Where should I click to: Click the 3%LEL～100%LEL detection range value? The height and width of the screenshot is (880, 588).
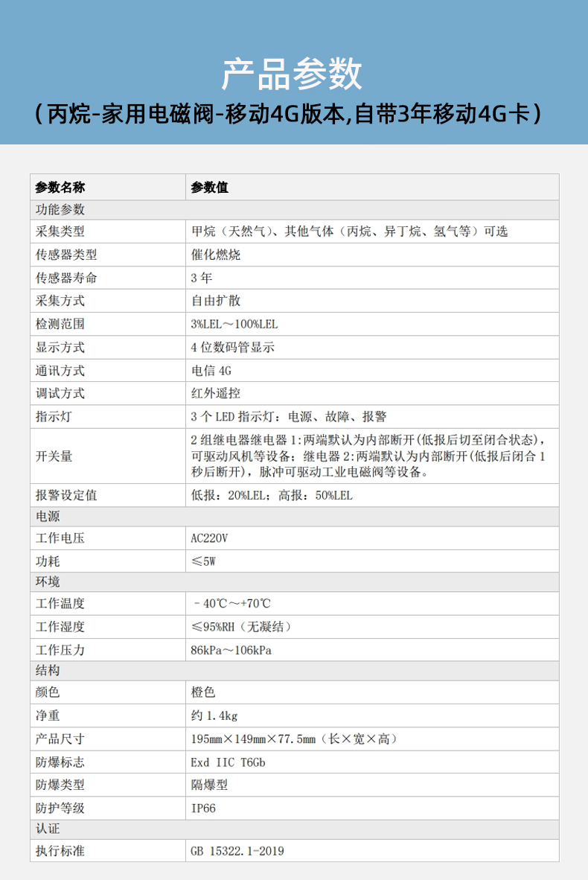click(x=234, y=325)
